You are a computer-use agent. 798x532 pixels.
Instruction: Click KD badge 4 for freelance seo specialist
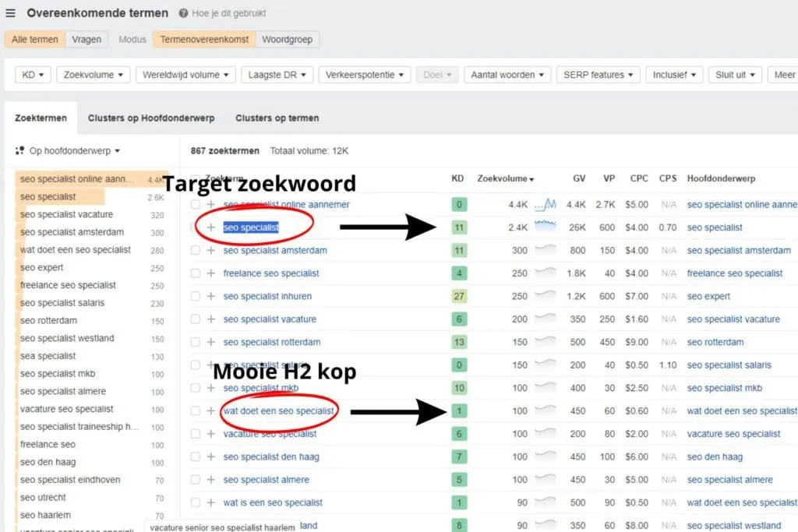click(459, 273)
